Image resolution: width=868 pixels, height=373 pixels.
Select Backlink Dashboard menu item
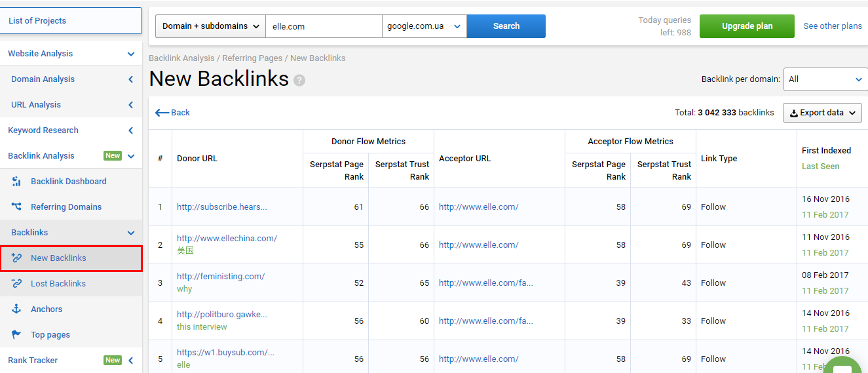[68, 182]
